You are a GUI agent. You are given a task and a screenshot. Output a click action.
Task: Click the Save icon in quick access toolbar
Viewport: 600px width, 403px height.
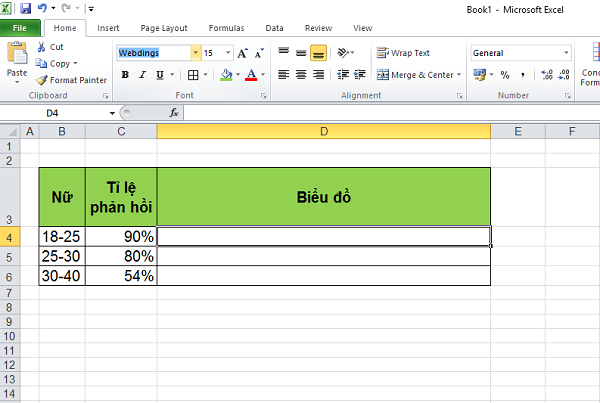click(x=26, y=8)
